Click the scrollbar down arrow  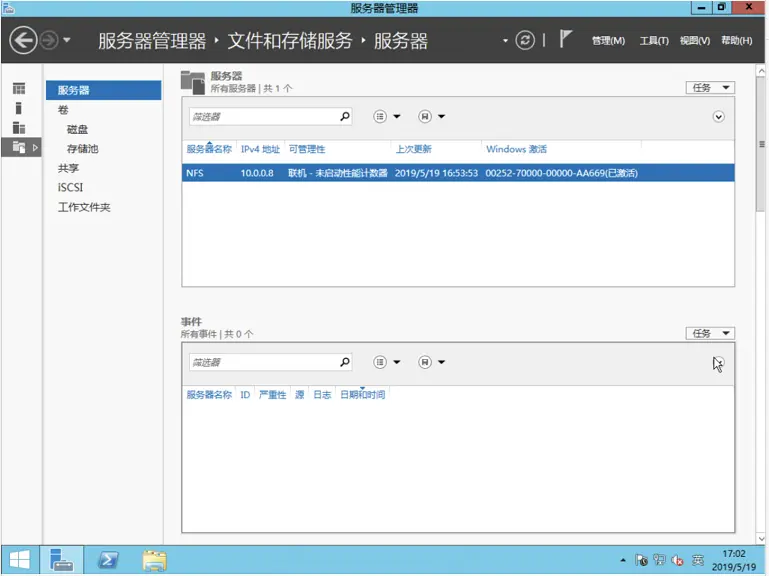[x=761, y=539]
